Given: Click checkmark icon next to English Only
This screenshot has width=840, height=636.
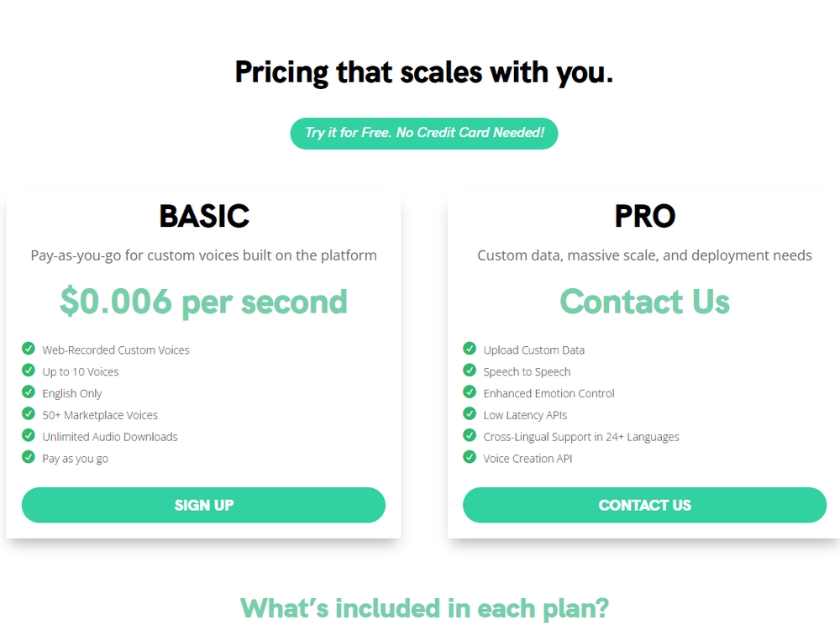Looking at the screenshot, I should 29,392.
